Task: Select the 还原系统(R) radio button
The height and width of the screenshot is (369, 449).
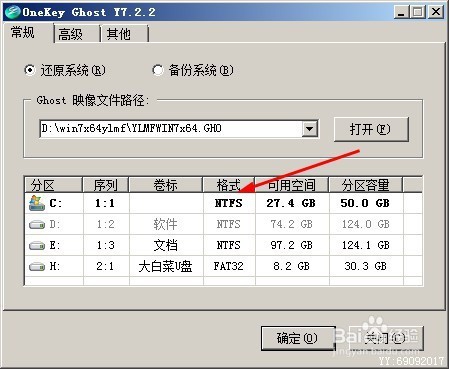Action: 30,70
